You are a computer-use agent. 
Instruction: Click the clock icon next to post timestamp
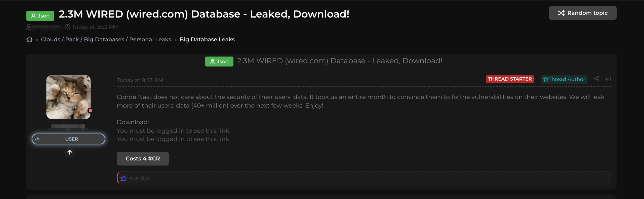67,27
